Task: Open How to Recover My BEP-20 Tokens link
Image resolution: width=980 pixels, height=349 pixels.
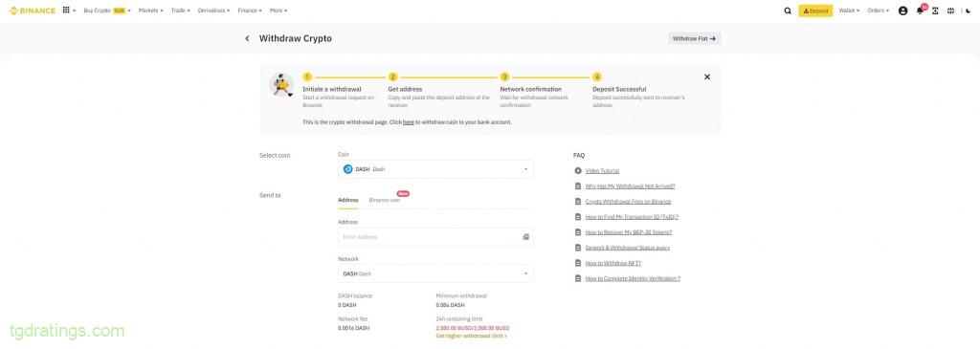Action: click(629, 232)
